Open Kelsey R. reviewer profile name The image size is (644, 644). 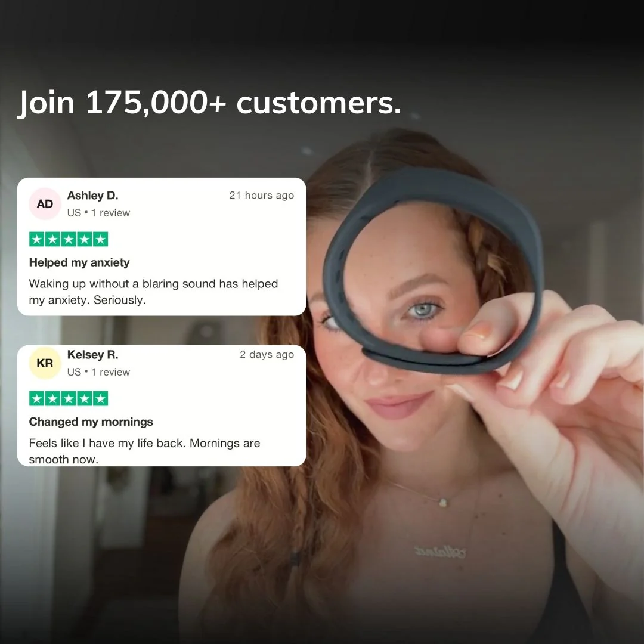[93, 354]
